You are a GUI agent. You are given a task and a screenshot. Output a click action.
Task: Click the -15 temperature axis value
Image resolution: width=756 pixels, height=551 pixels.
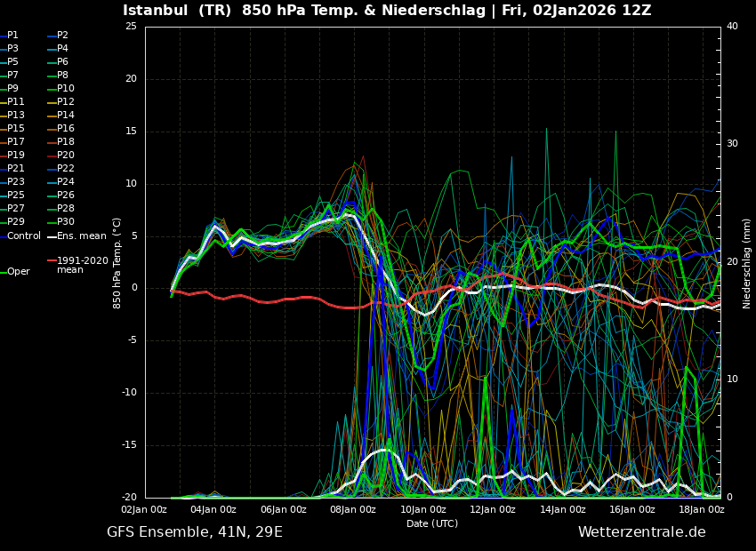130,445
